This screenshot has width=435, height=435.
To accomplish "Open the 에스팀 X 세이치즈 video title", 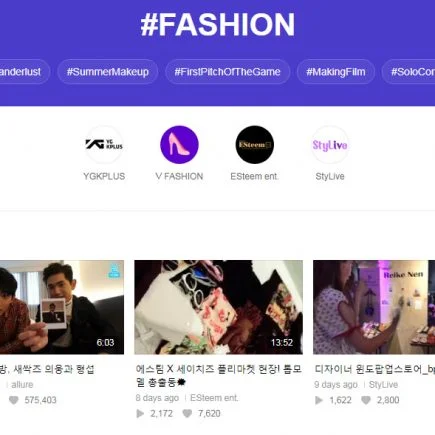I will coord(219,376).
